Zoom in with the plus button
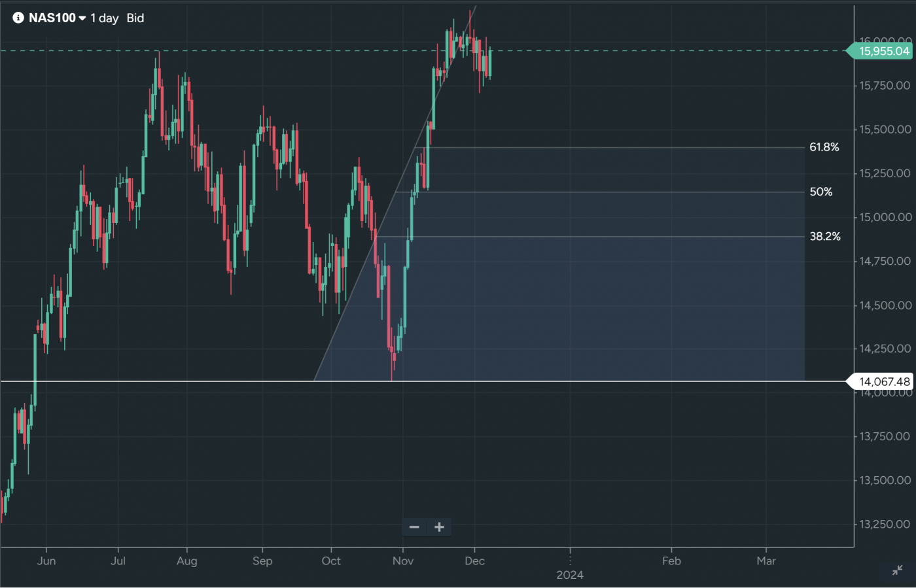Screen dimensions: 916x588 point(439,527)
